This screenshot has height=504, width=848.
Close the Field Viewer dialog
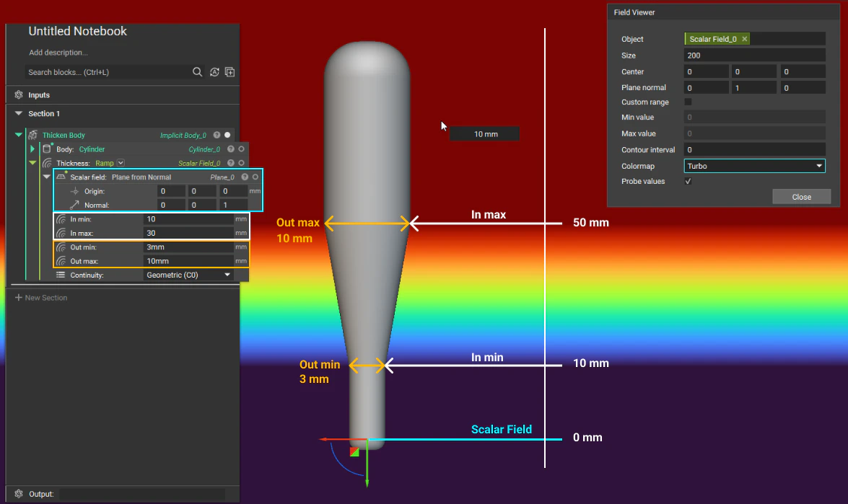[x=802, y=197]
